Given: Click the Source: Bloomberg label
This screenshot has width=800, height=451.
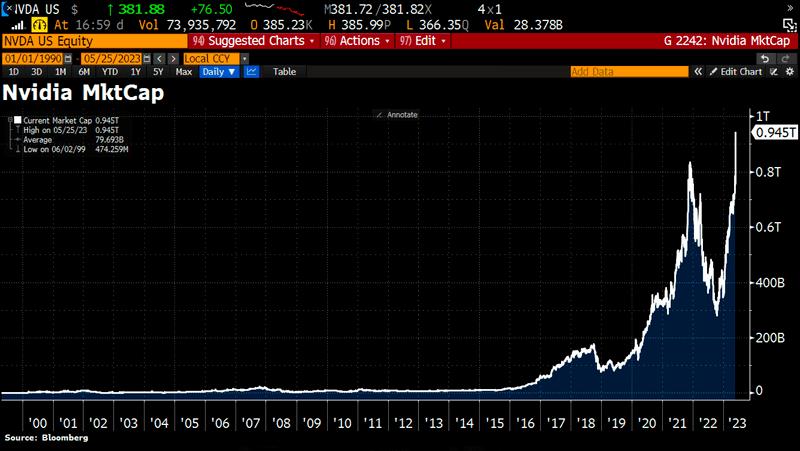Looking at the screenshot, I should [x=46, y=438].
